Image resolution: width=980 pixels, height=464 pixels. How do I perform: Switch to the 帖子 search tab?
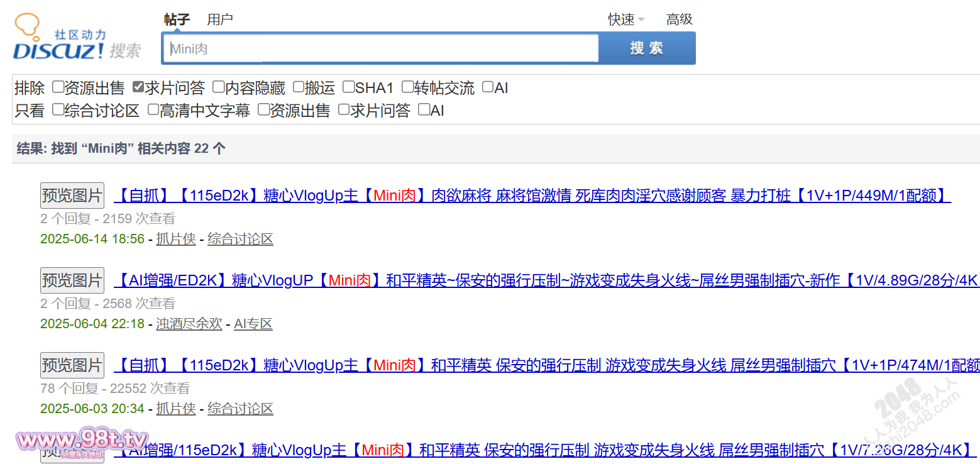pos(177,19)
